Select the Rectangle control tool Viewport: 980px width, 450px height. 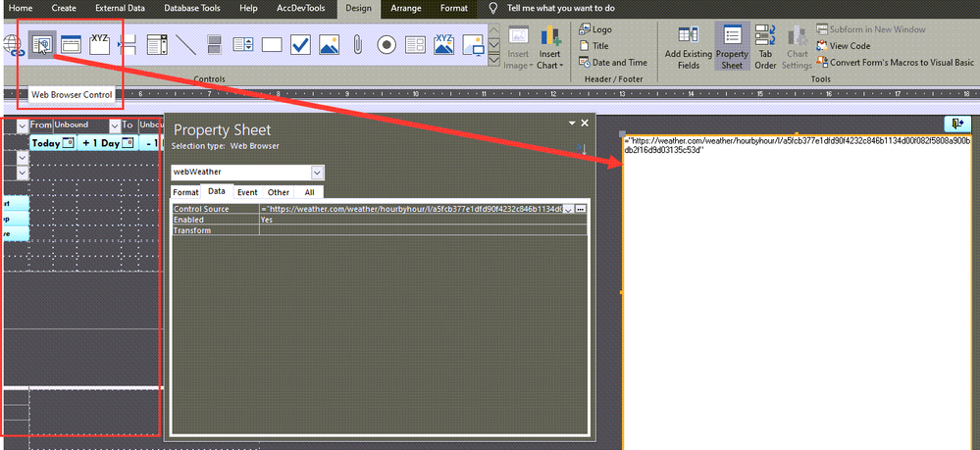pos(272,45)
